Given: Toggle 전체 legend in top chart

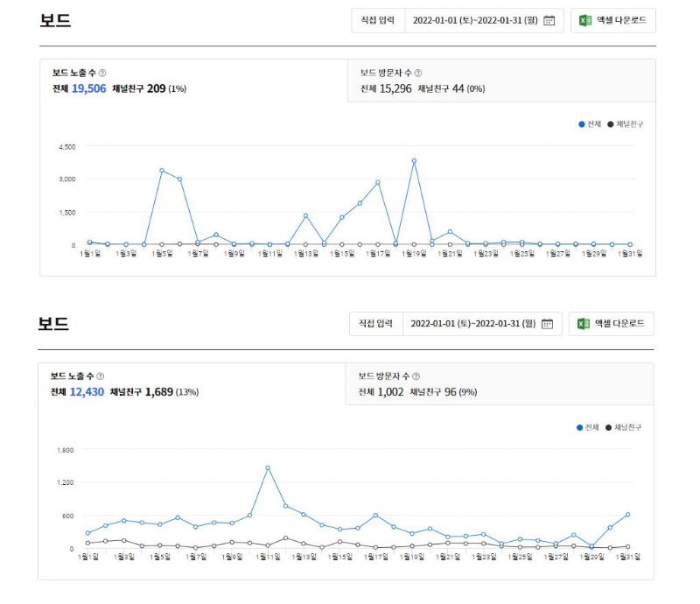Looking at the screenshot, I should click(x=590, y=124).
